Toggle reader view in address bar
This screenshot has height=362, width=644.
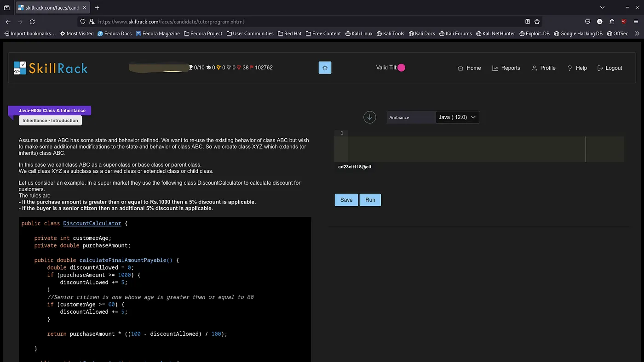[528, 22]
